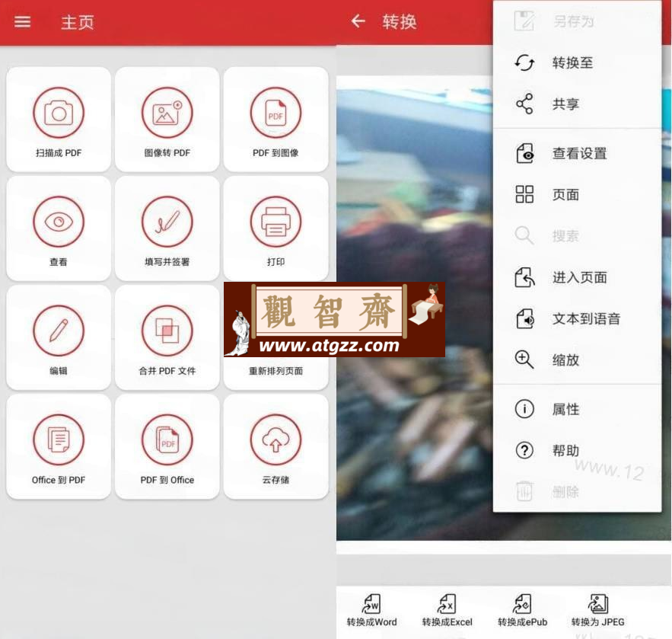This screenshot has height=639, width=672.
Task: Click the '重新排列页面' rearrange pages label
Action: tap(276, 371)
